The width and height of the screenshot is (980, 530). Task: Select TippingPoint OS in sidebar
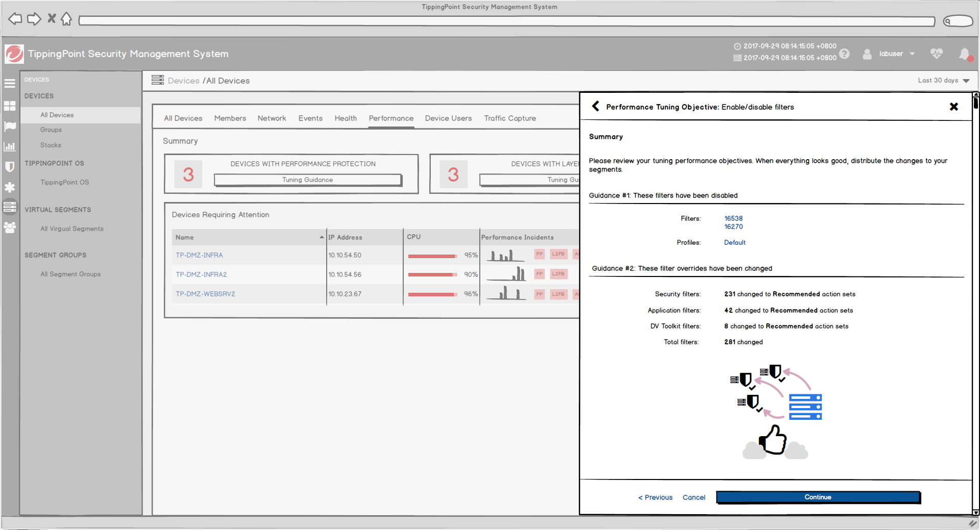64,182
